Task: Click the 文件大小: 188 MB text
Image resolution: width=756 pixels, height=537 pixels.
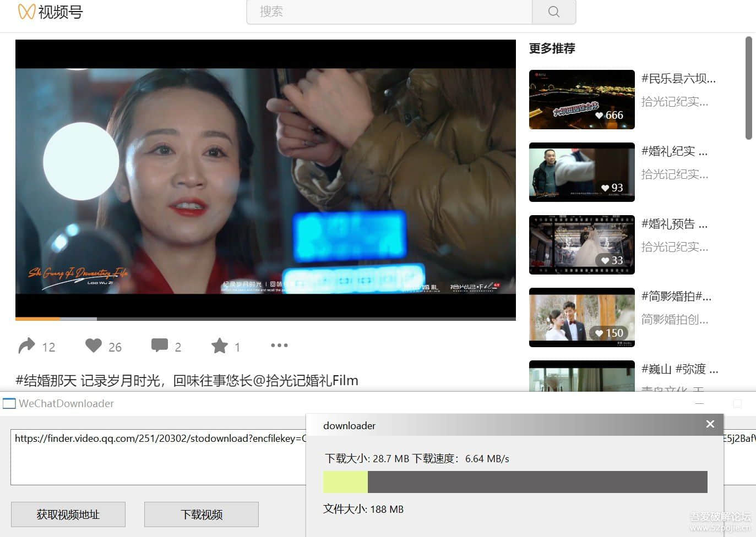Action: click(363, 509)
